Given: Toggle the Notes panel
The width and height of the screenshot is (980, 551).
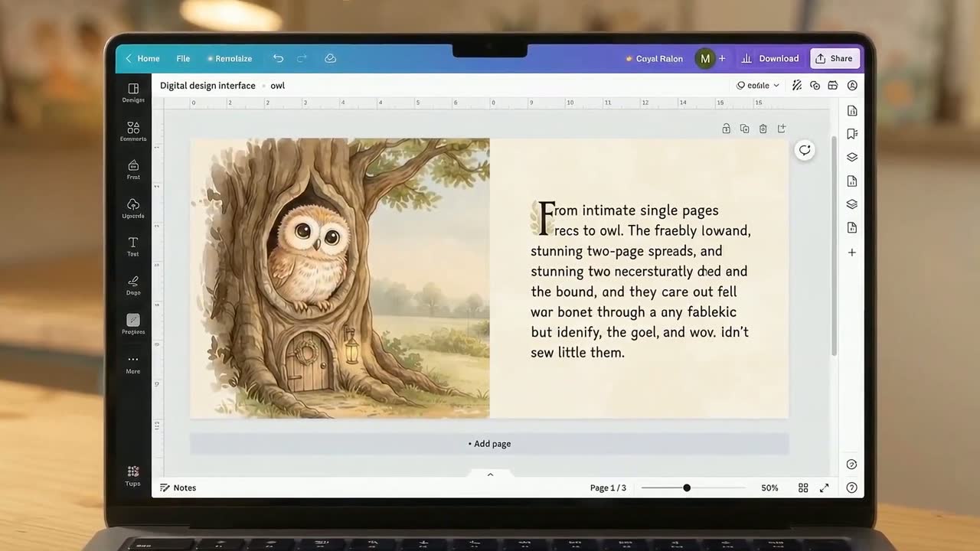Looking at the screenshot, I should (178, 488).
